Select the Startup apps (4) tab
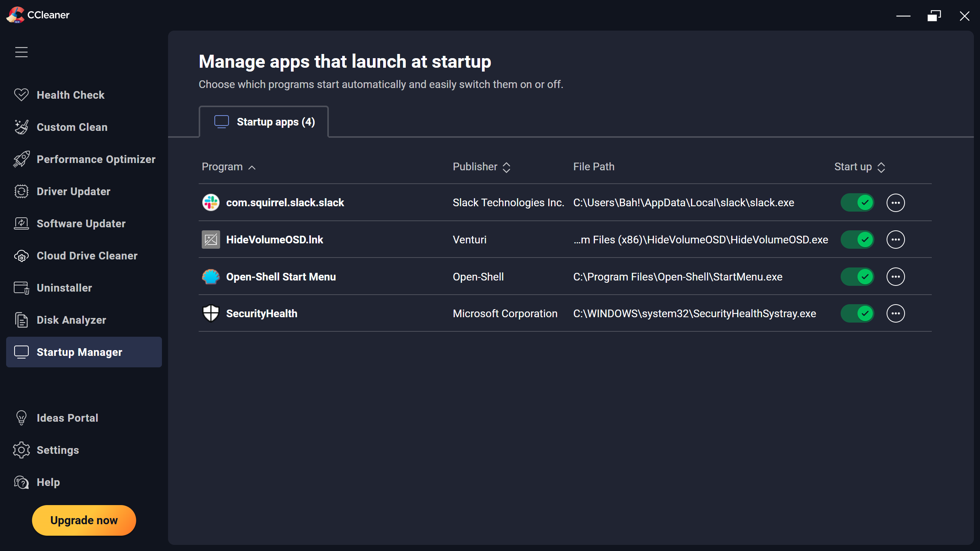The height and width of the screenshot is (551, 980). click(264, 122)
